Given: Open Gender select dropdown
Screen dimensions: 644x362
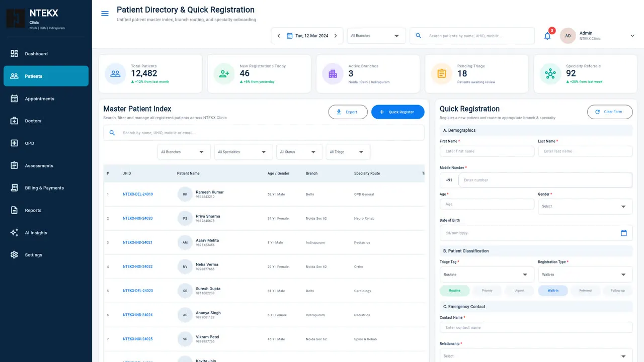Looking at the screenshot, I should tap(585, 206).
